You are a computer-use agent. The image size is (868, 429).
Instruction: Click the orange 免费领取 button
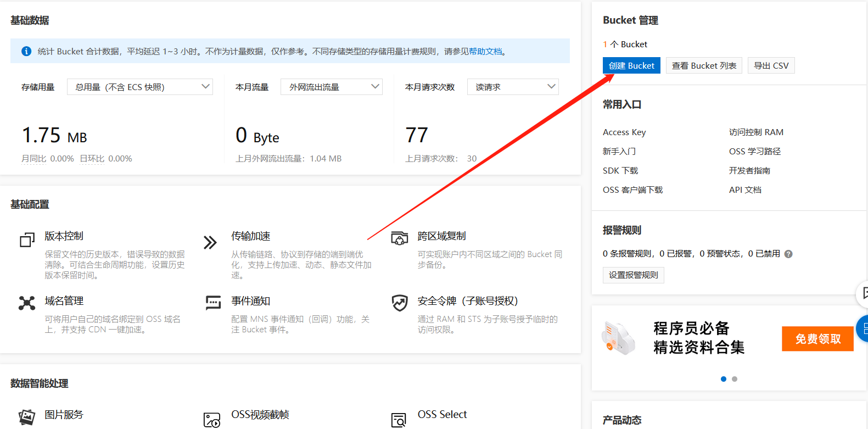coord(818,339)
